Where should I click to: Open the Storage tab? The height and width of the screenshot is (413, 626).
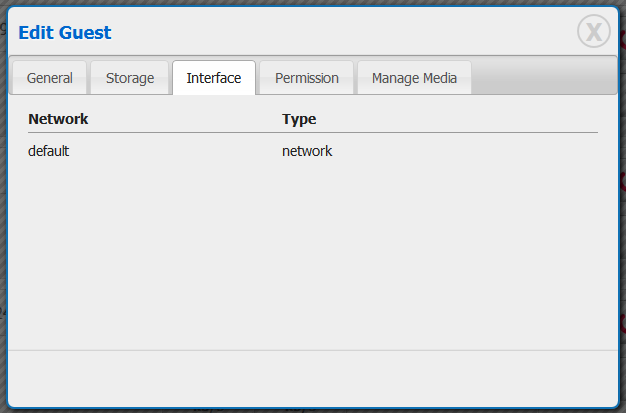(130, 78)
